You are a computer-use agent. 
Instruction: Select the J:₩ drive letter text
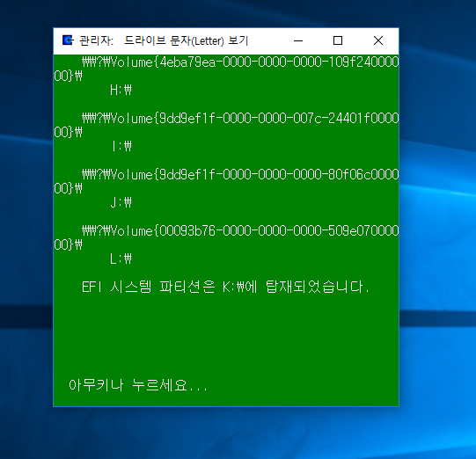tap(121, 202)
